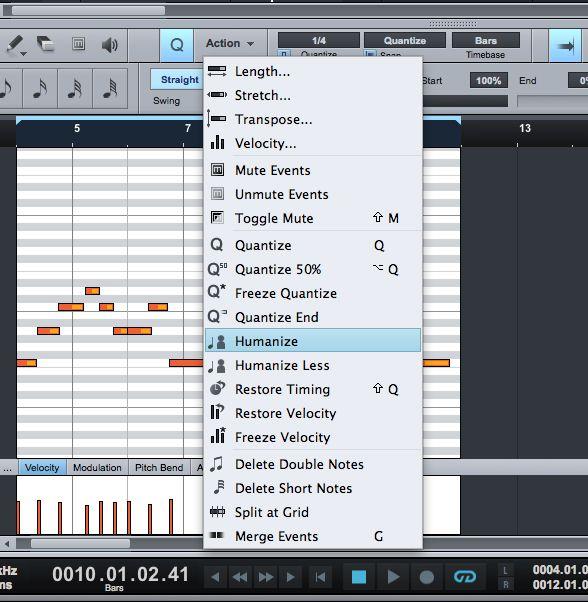Screen dimensions: 588x602
Task: Click the Record button in transport
Action: coord(426,577)
